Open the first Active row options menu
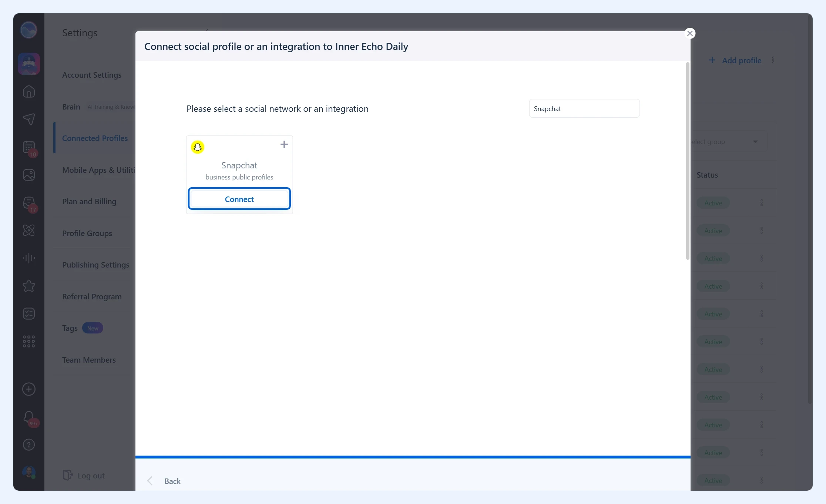Viewport: 826px width, 504px height. click(762, 203)
